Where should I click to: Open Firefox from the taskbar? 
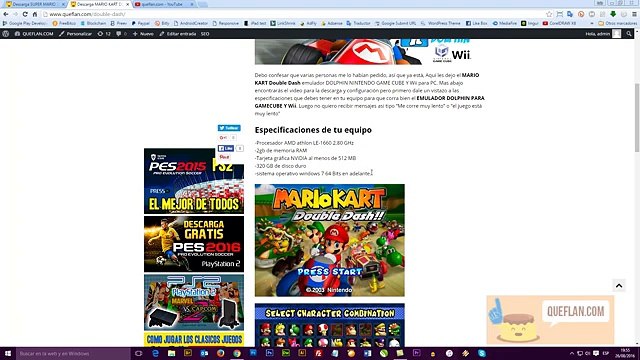point(220,353)
